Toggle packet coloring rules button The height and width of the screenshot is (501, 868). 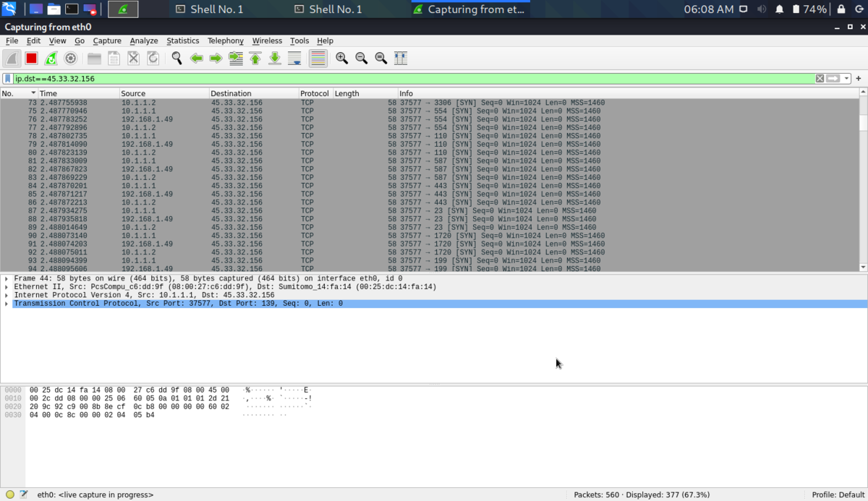(318, 59)
